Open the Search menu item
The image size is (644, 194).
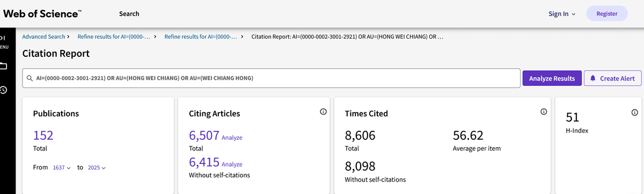click(129, 14)
